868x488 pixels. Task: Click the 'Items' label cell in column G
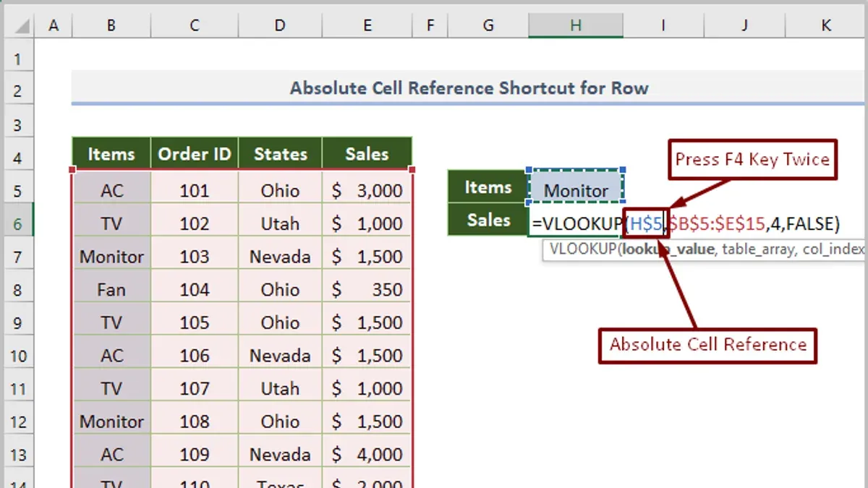[x=488, y=187]
